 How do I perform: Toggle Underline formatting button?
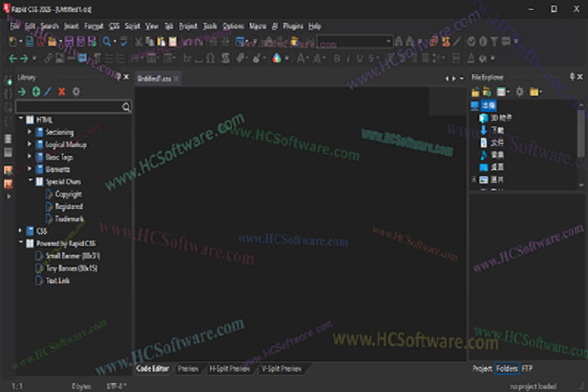pyautogui.click(x=359, y=59)
